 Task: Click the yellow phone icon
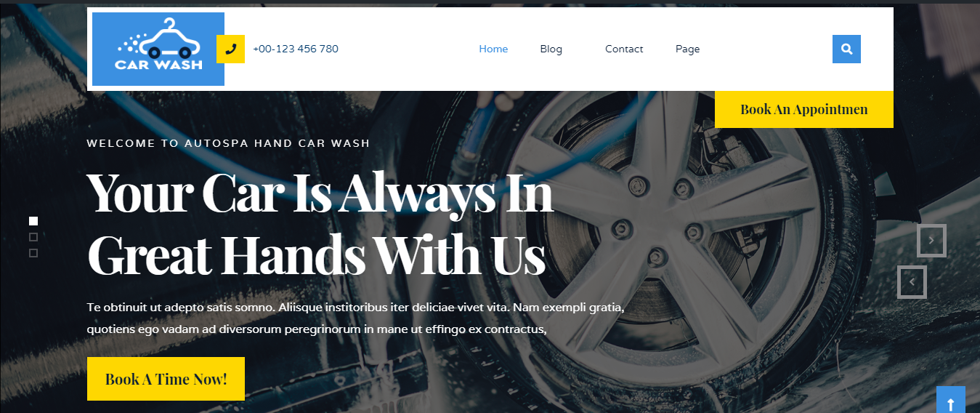(230, 49)
